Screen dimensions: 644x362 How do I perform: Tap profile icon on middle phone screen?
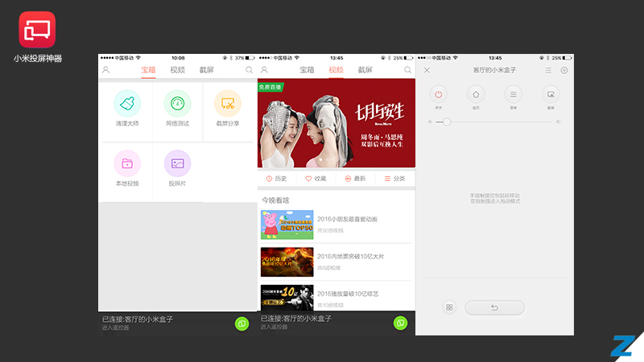264,70
